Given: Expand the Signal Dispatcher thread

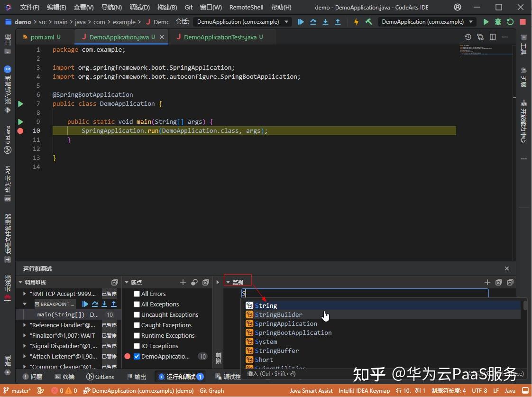Looking at the screenshot, I should 25,346.
